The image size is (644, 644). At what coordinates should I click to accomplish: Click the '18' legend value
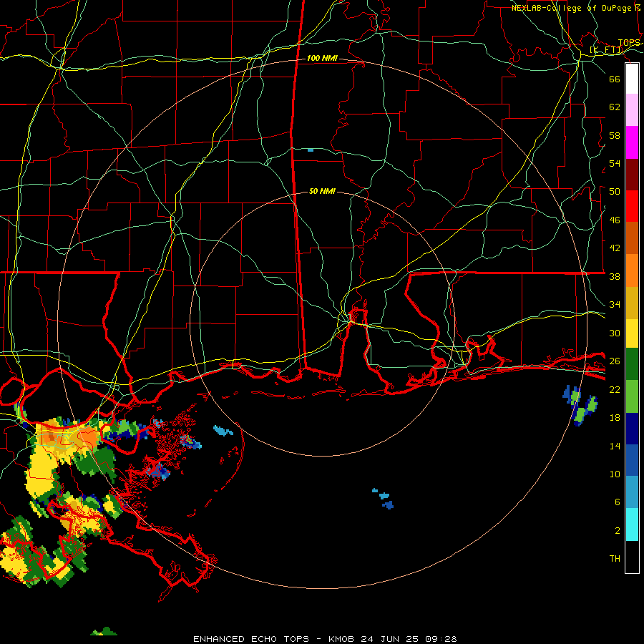[615, 418]
